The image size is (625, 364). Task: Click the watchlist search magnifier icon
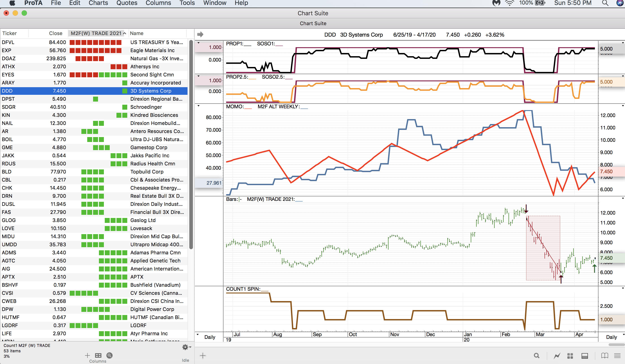(109, 355)
